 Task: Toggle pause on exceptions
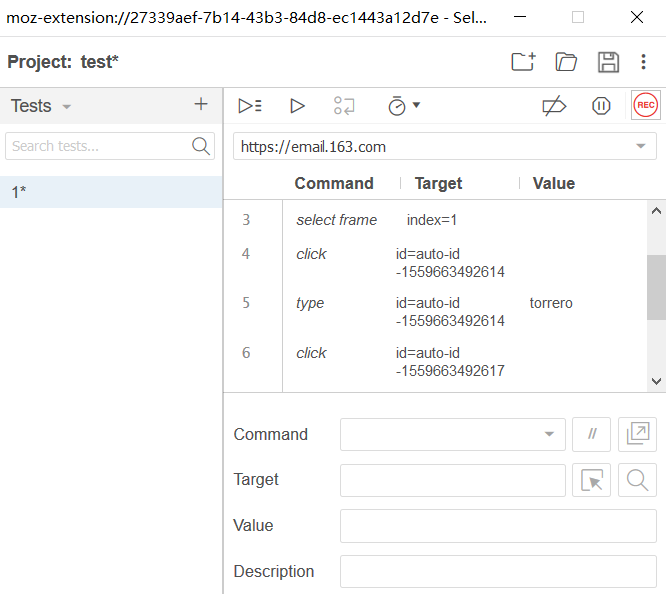[601, 106]
